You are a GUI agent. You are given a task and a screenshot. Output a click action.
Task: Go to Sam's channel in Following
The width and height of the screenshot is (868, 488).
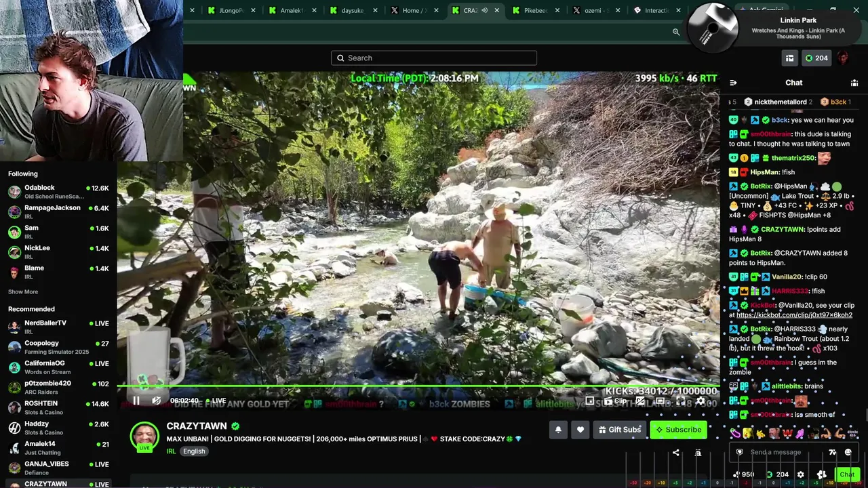point(58,232)
